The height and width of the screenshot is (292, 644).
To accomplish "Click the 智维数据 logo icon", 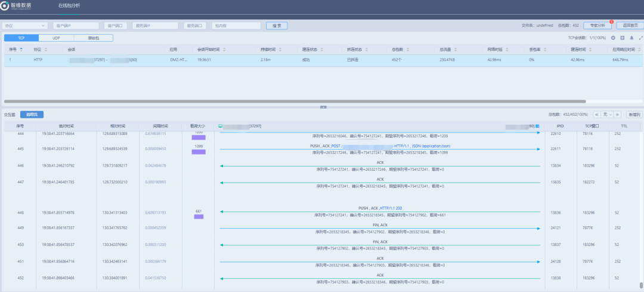I will click(x=5, y=6).
